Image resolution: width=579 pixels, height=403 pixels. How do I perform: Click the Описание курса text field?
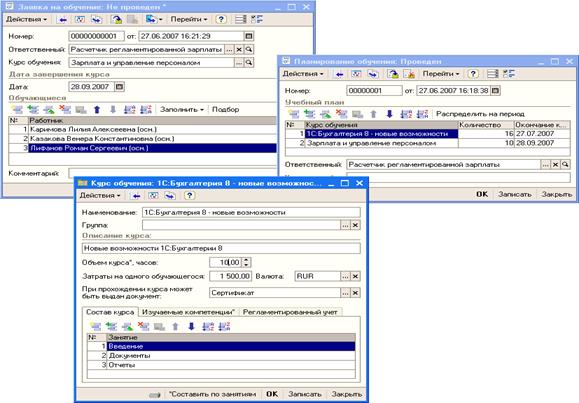[x=221, y=248]
